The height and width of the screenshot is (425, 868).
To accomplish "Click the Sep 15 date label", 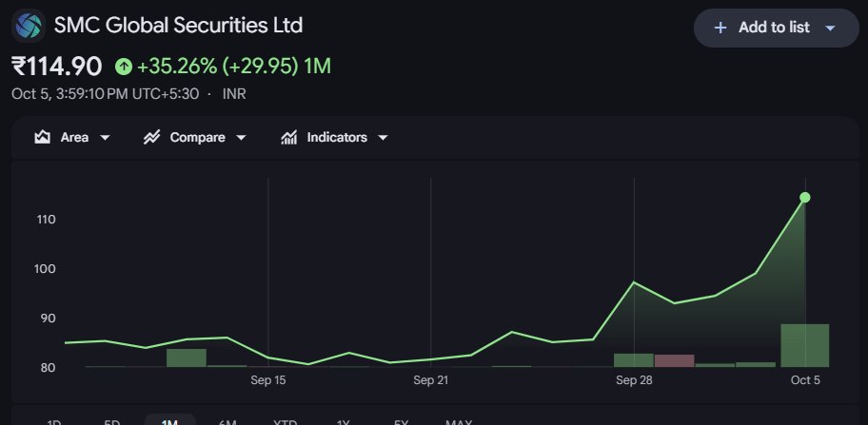I will 268,380.
